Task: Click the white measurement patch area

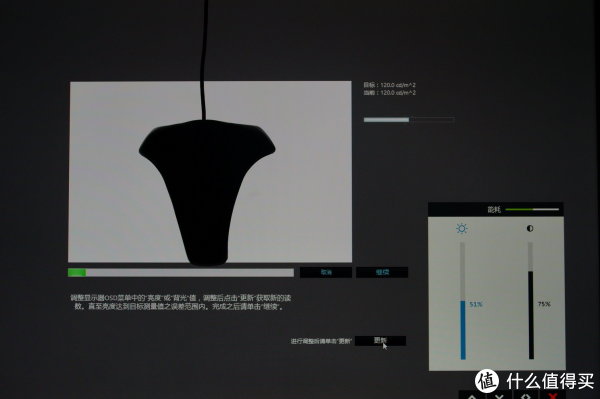Action: point(210,172)
